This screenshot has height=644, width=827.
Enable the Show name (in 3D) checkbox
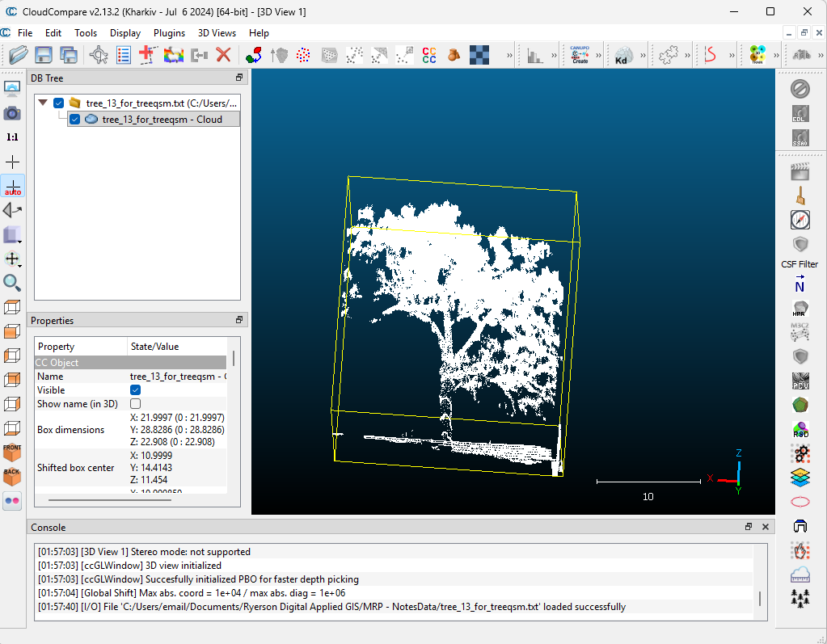click(135, 404)
